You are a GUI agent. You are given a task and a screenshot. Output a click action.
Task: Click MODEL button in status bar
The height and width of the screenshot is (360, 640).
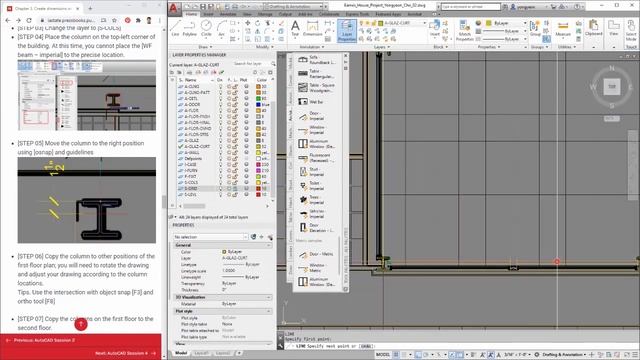pos(382,355)
